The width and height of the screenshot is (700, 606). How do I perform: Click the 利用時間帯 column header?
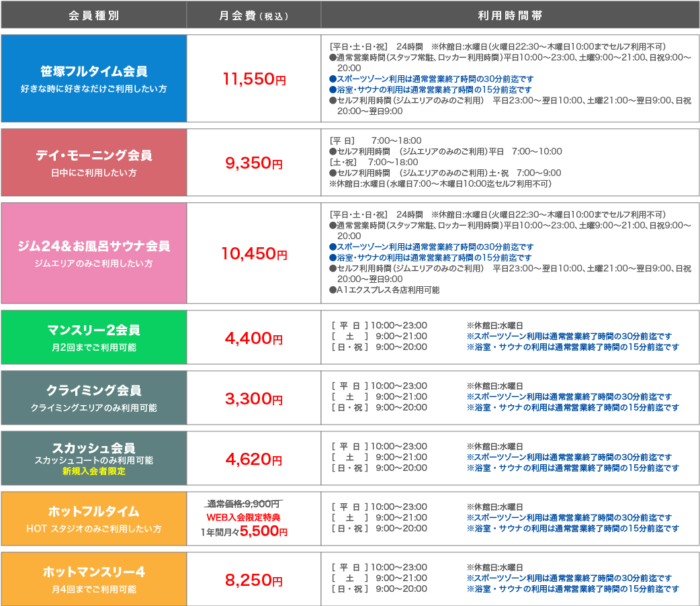[x=510, y=15]
